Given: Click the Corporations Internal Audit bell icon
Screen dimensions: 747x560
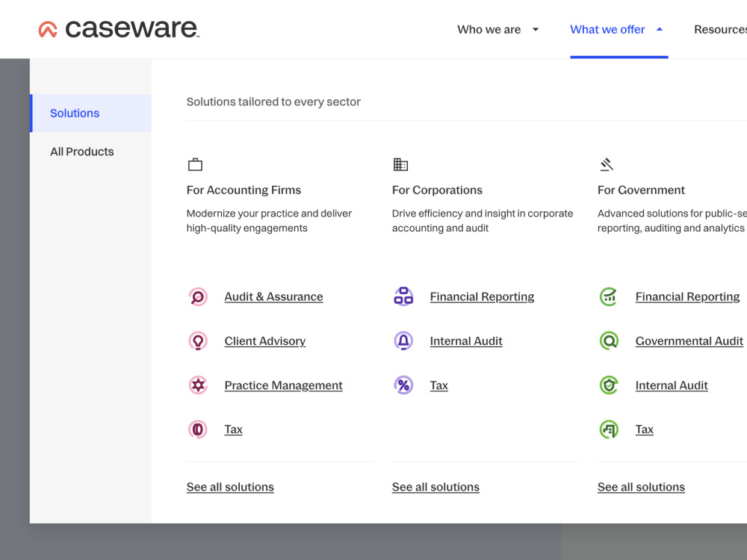Looking at the screenshot, I should pos(403,341).
